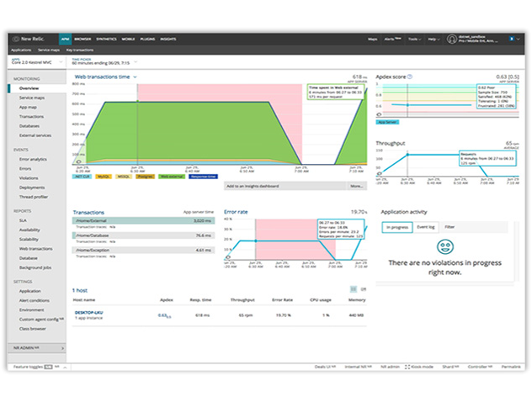The height and width of the screenshot is (402, 532).
Task: Open the time picker dropdown
Action: 104,61
